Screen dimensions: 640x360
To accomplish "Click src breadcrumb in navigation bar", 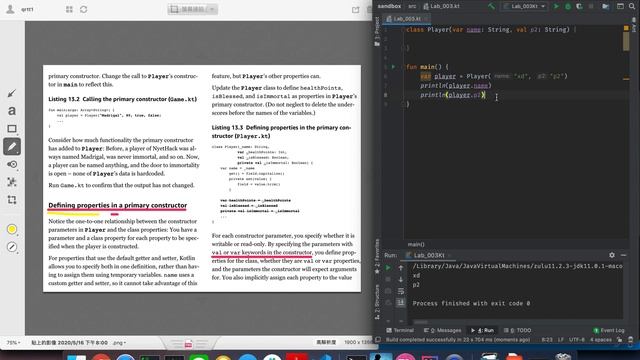I will pos(412,6).
